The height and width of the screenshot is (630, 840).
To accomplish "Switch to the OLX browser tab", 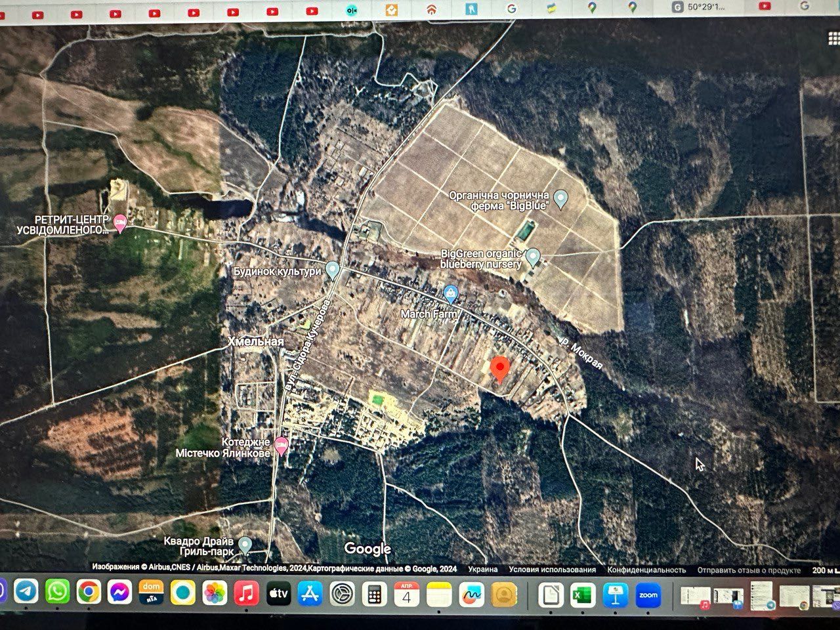I will coord(352,9).
